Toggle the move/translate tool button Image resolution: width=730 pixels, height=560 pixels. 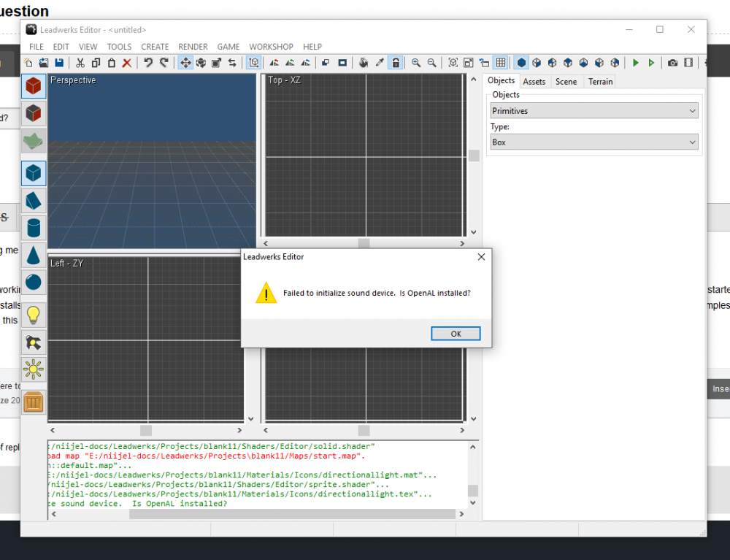[185, 64]
